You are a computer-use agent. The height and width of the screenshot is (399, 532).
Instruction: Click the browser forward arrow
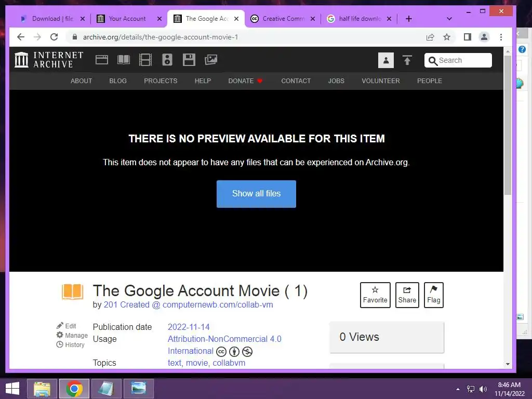coord(37,37)
